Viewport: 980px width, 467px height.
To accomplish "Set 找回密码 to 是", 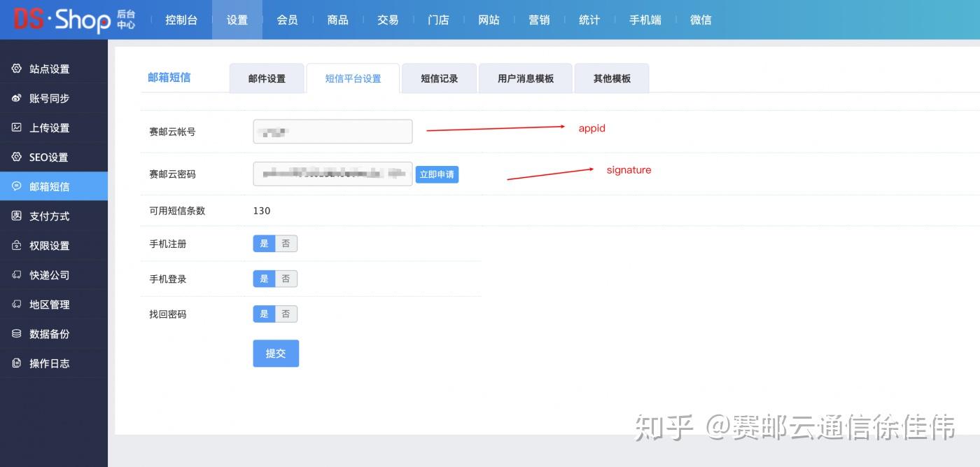I will point(264,314).
